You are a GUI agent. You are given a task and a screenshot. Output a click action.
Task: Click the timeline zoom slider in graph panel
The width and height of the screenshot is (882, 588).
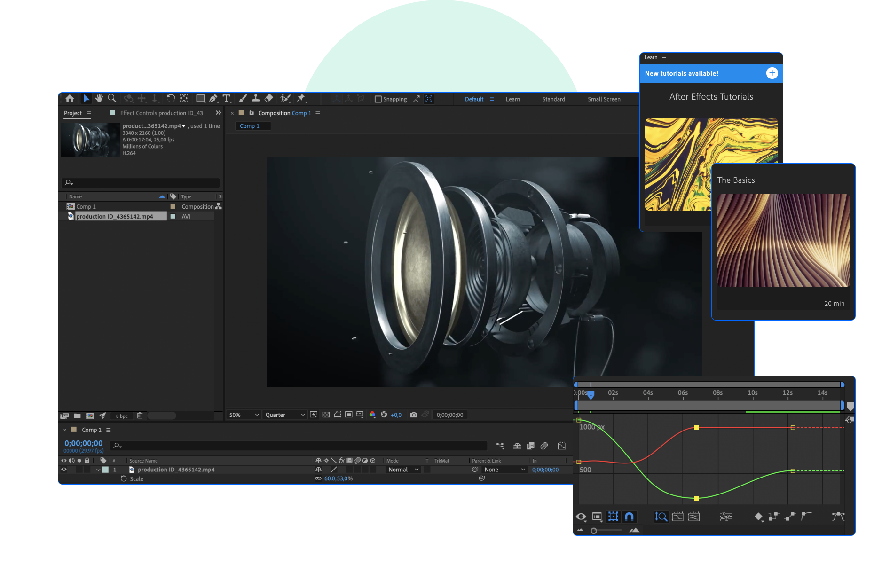[606, 531]
